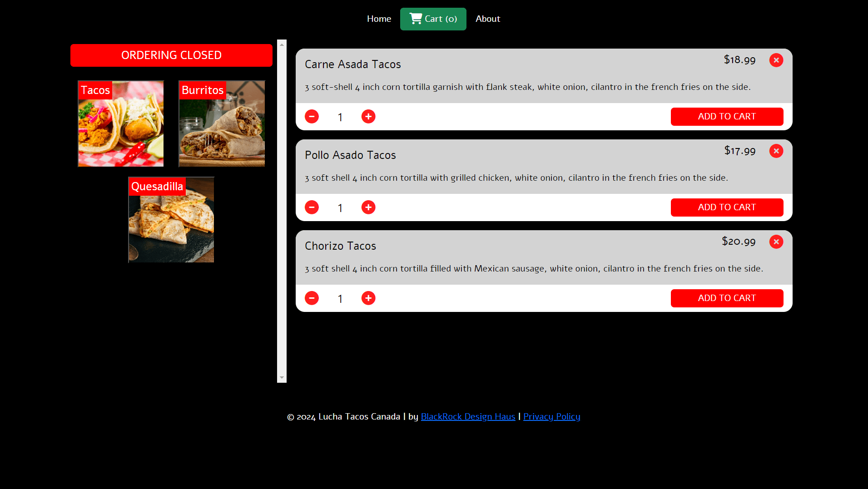The width and height of the screenshot is (868, 489).
Task: Remove the Chorizo Tacos item
Action: [776, 242]
